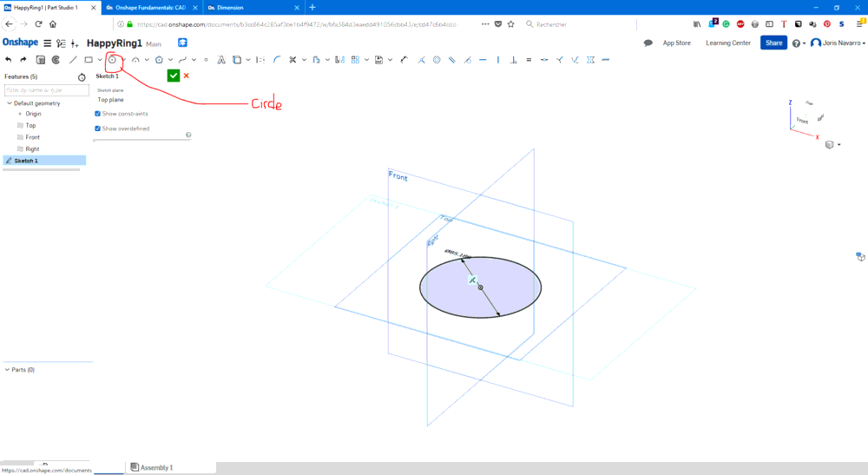Cancel Sketch 1 with the red X
This screenshot has width=868, height=475.
pyautogui.click(x=187, y=76)
